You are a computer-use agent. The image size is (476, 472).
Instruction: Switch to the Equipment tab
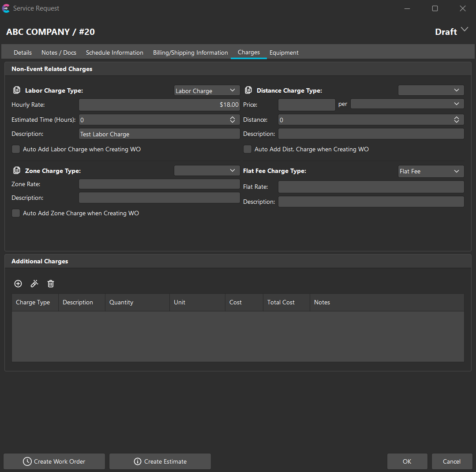tap(284, 52)
